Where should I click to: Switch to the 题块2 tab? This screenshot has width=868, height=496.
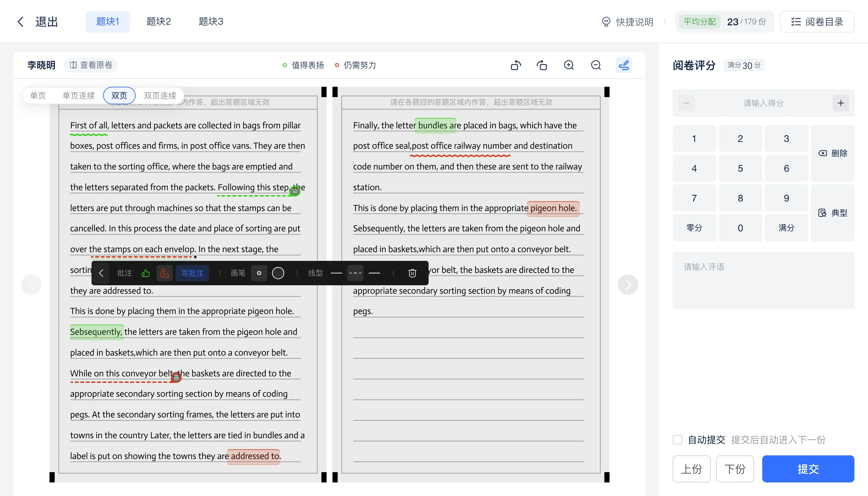158,21
